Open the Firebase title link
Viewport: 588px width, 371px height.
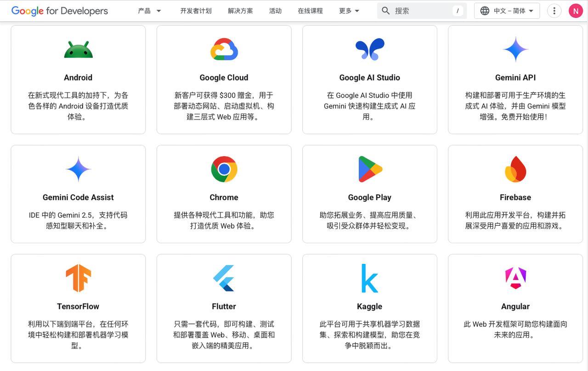pyautogui.click(x=515, y=197)
